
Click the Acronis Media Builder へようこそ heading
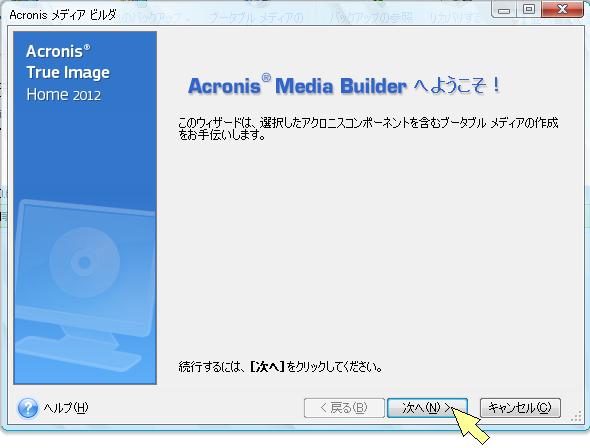[x=344, y=85]
